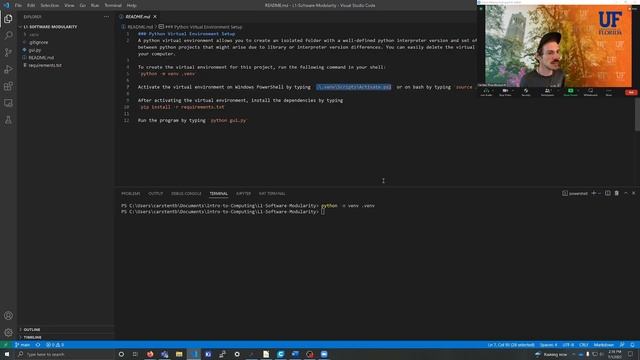
Task: Toggle Join Audio in Zoom toolbar
Action: point(486,92)
